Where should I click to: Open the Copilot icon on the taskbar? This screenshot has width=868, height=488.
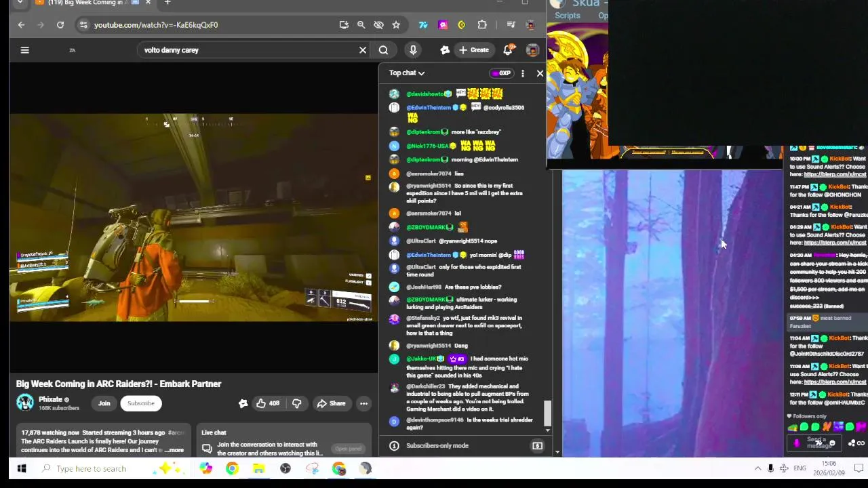[x=205, y=468]
